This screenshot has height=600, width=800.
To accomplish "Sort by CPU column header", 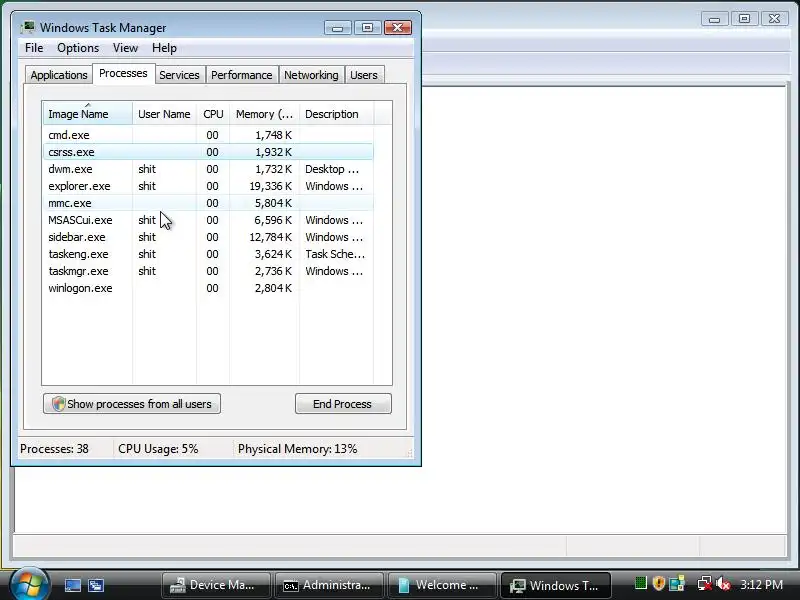I will 213,114.
